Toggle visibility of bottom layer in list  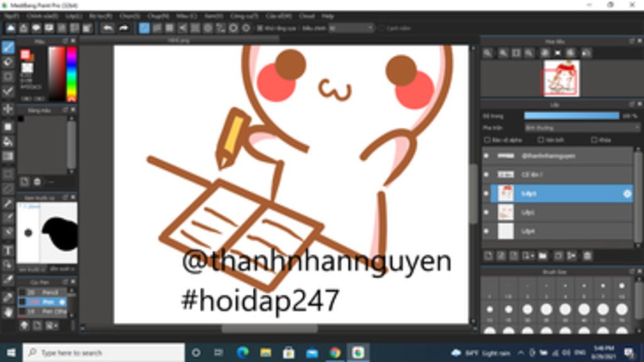point(487,231)
